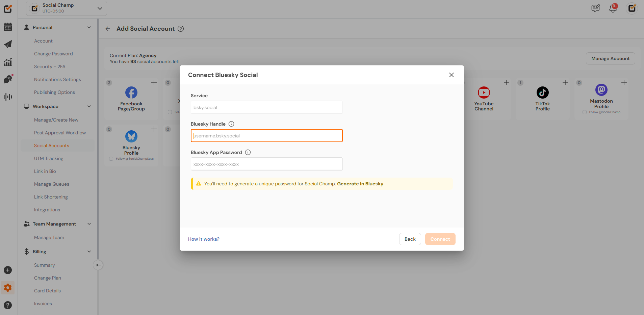644x315 pixels.
Task: Collapse the settings sidebar with arrow toggle
Action: click(98, 265)
